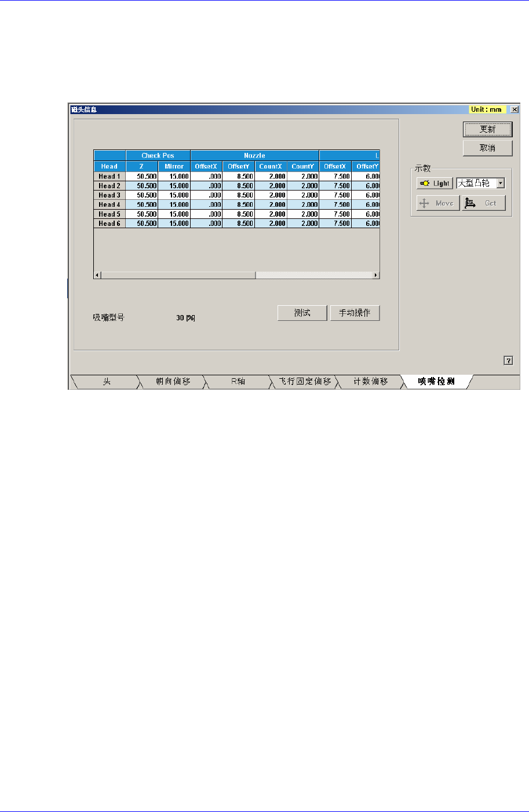Switch to the R轴 tab
This screenshot has width=529, height=812.
coord(238,382)
